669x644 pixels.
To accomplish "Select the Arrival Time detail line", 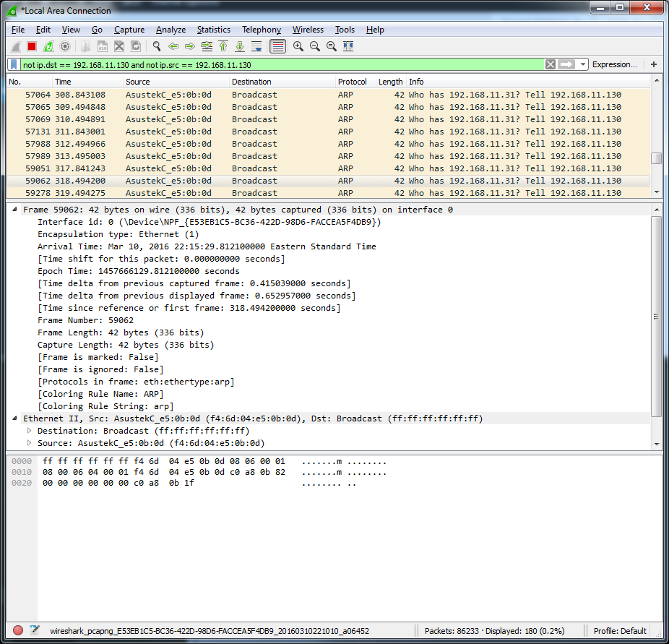I will (207, 246).
